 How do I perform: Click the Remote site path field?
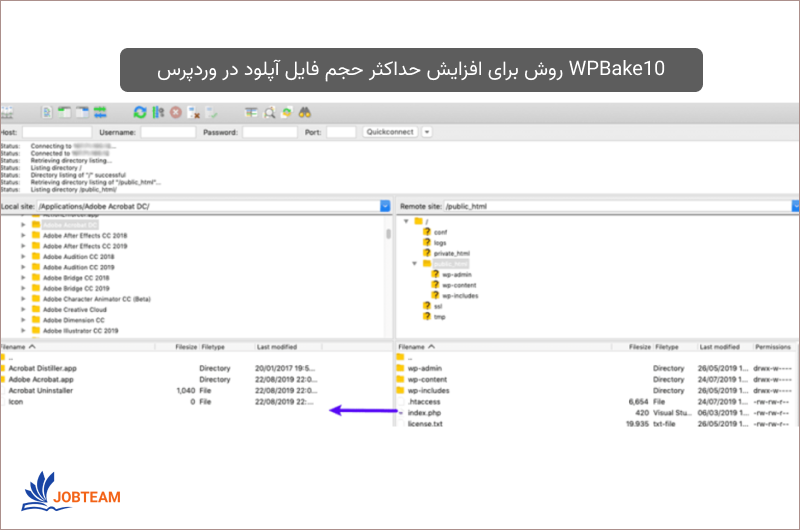pyautogui.click(x=618, y=206)
